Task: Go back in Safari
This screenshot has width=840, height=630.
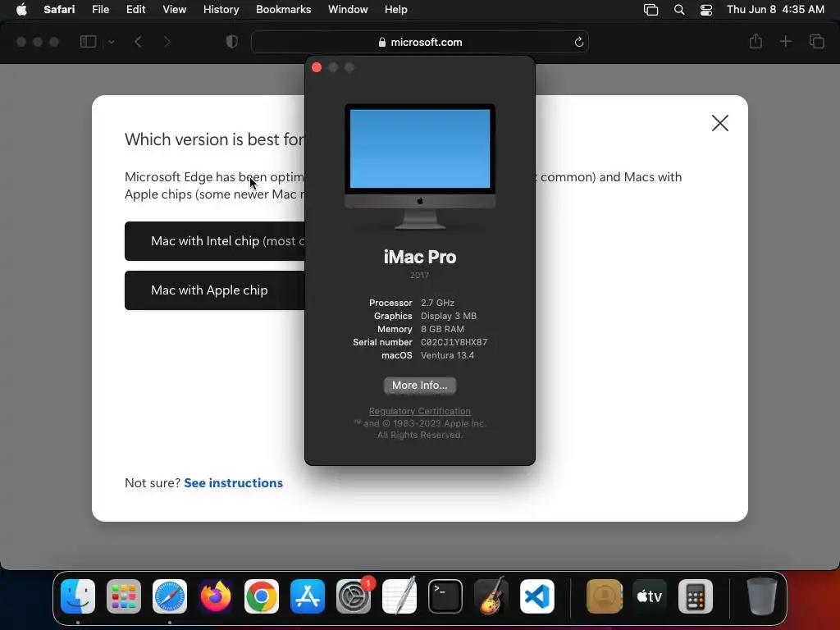Action: (138, 42)
